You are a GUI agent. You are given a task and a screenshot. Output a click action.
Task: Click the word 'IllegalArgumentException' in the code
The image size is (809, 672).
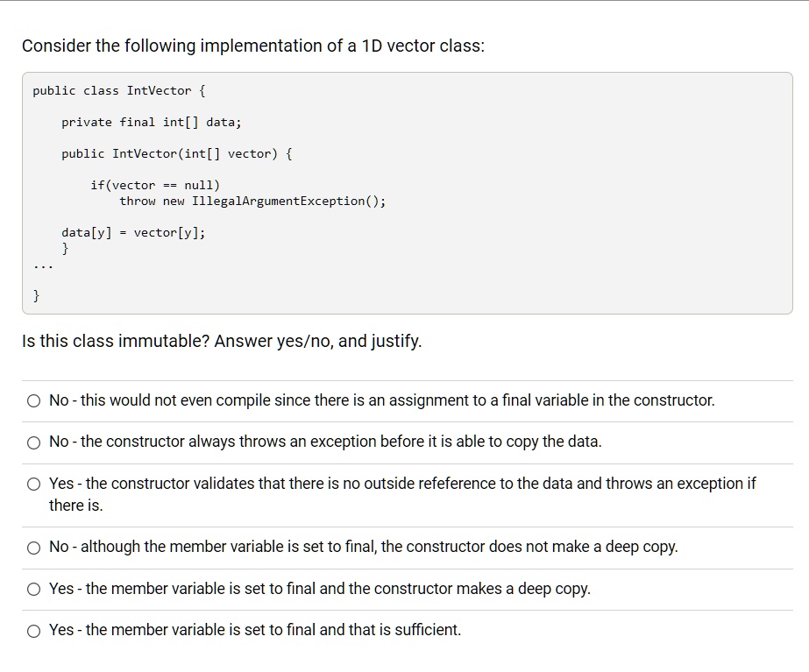click(x=278, y=201)
